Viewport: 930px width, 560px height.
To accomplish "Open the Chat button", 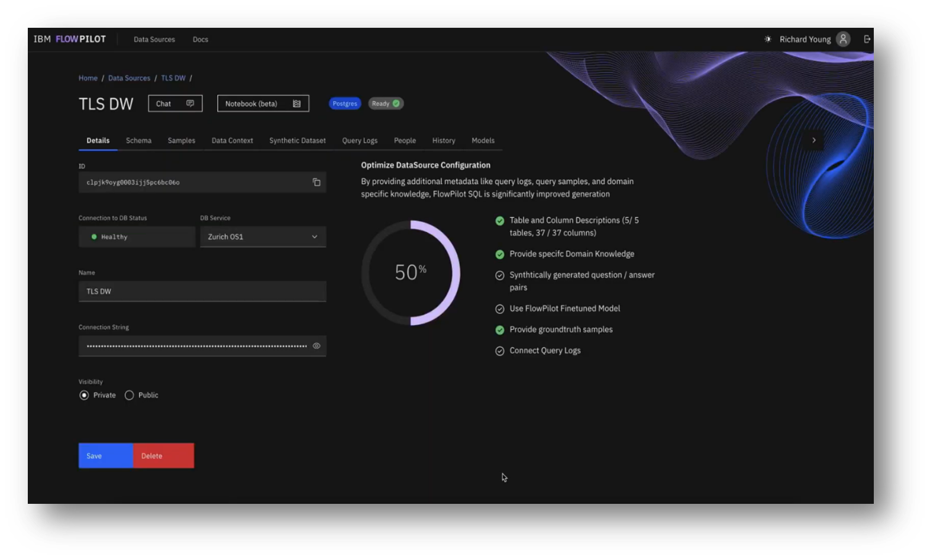I will 175,103.
